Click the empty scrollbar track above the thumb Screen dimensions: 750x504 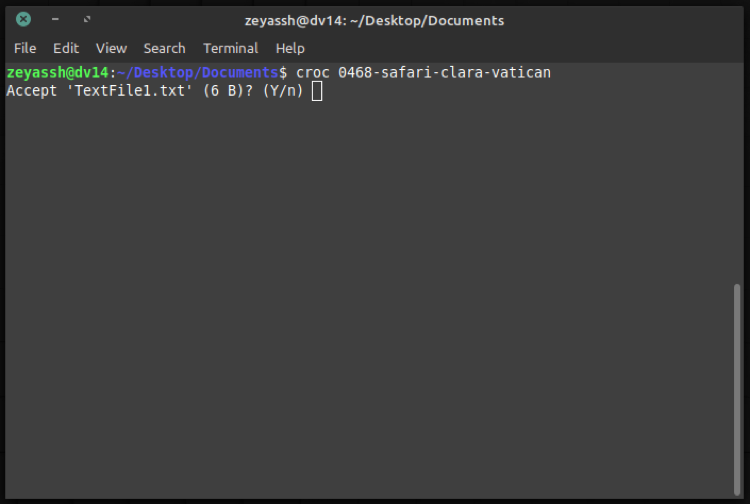737,170
